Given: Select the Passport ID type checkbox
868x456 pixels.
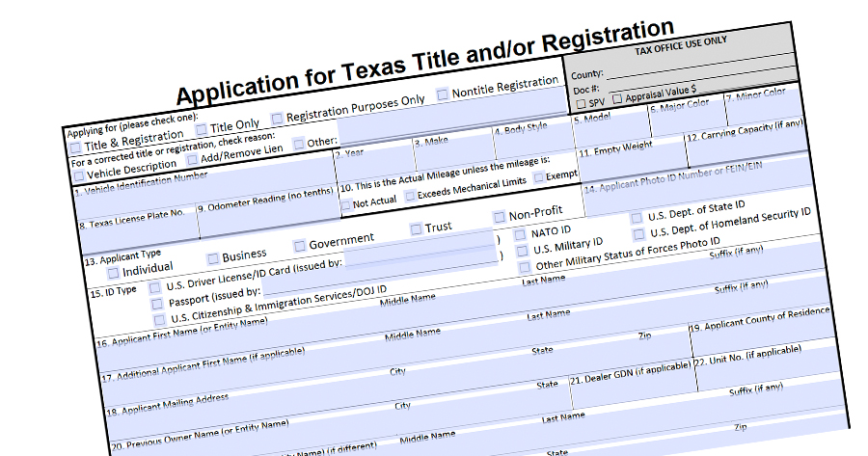Looking at the screenshot, I should (x=157, y=304).
